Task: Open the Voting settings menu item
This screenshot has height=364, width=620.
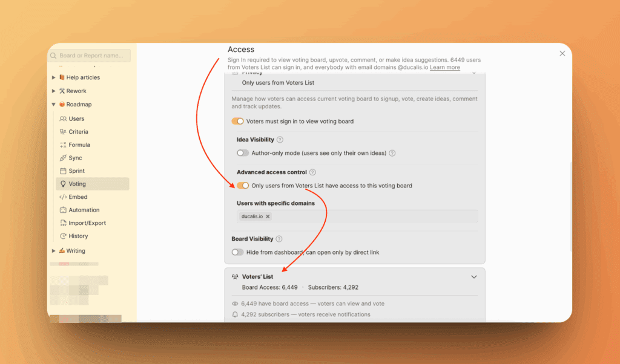Action: [x=77, y=184]
